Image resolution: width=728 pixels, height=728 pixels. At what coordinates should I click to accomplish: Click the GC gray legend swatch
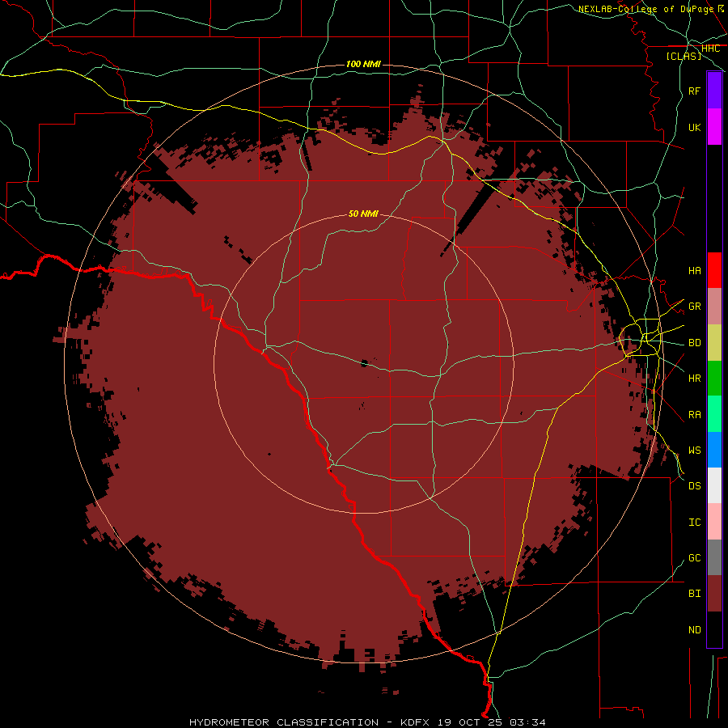[714, 557]
